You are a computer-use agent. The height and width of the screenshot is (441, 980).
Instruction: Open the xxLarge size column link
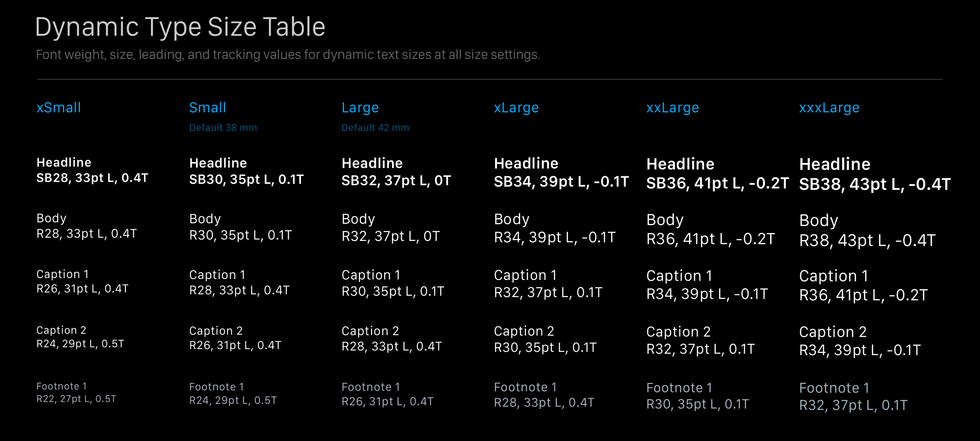click(673, 108)
